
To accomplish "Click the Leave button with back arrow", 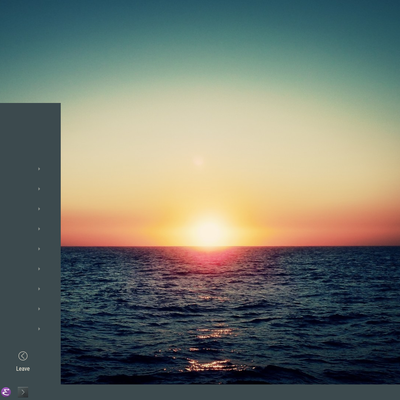I will [23, 361].
